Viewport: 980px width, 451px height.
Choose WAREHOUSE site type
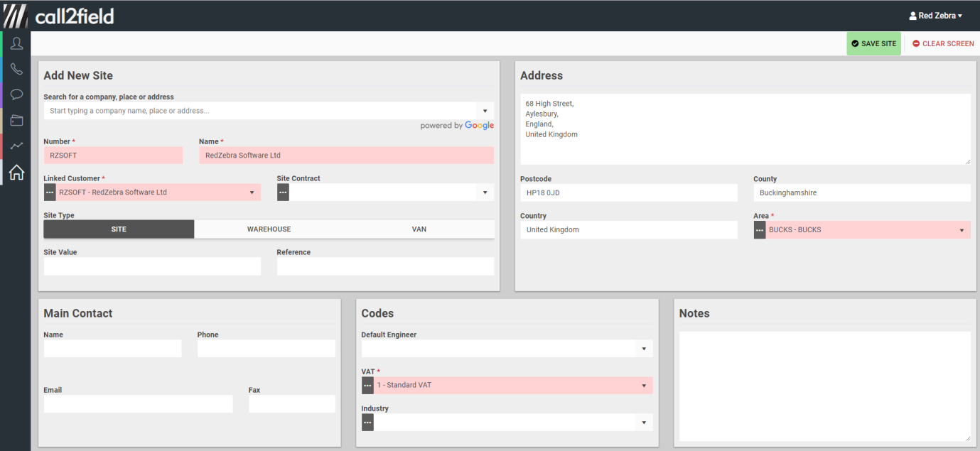tap(269, 229)
